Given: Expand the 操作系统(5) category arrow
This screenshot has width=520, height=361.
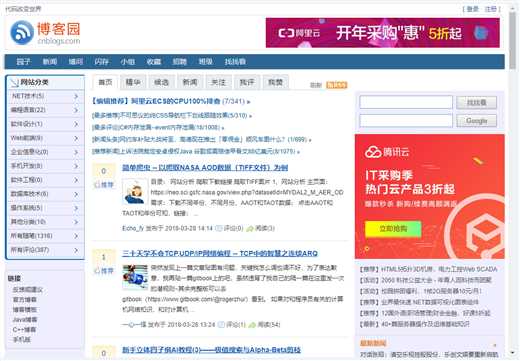Looking at the screenshot, I should point(76,208).
